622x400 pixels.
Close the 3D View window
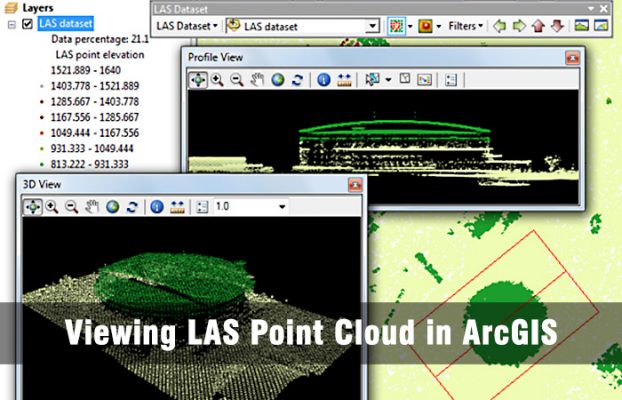tap(355, 185)
